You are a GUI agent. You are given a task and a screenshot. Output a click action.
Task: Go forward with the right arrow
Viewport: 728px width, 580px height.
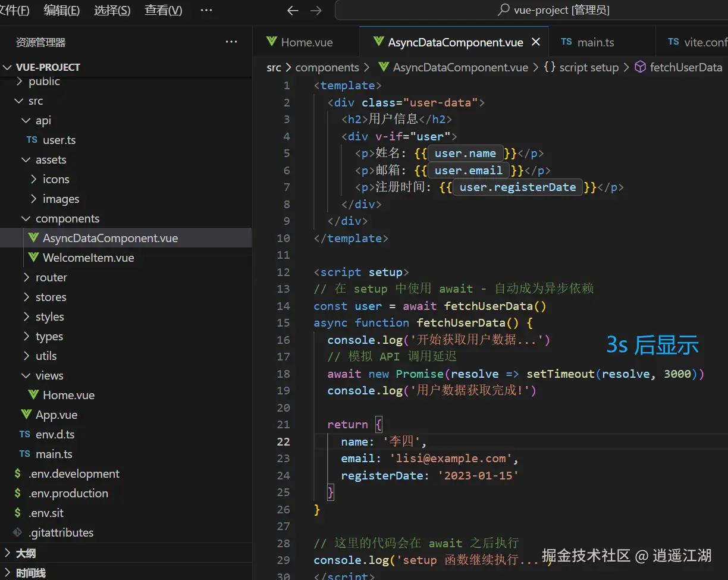pos(316,10)
